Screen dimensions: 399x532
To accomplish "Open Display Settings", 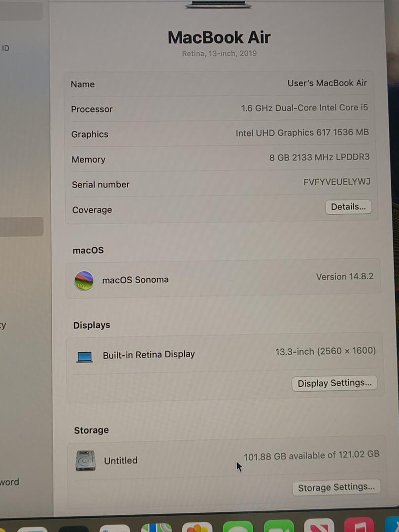I will tap(334, 383).
